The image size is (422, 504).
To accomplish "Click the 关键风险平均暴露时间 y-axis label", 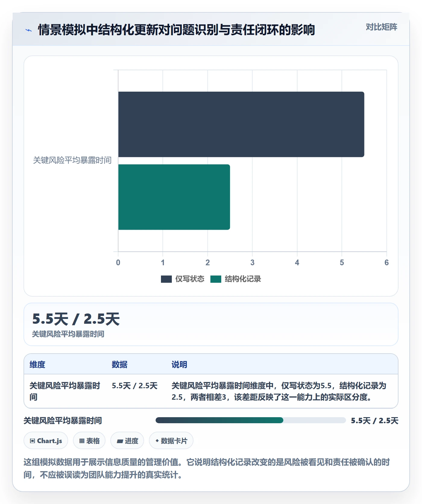I will (x=72, y=160).
